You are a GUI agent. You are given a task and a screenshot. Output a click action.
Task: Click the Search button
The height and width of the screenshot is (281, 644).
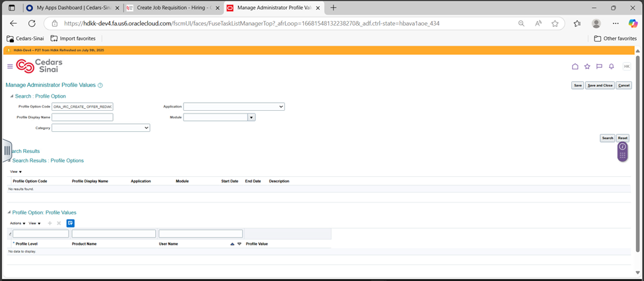[608, 139]
